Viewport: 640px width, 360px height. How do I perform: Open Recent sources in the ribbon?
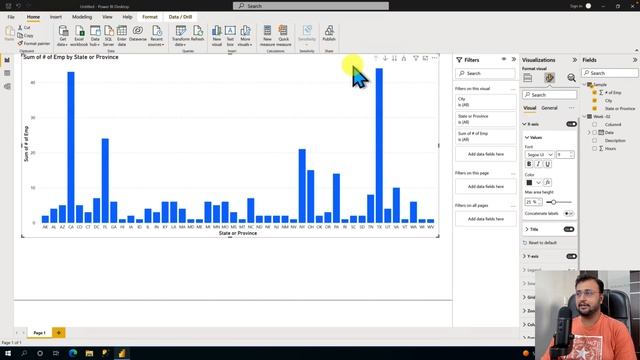point(156,36)
